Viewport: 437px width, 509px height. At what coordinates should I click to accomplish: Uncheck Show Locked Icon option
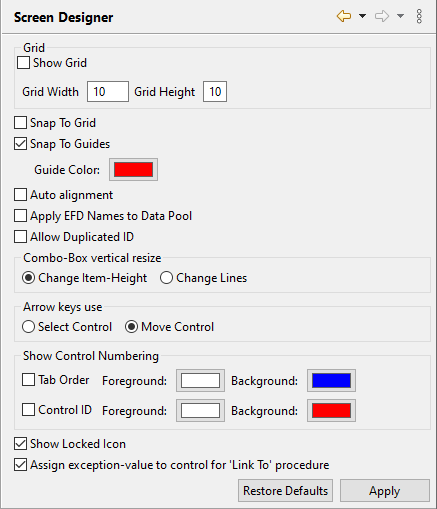[x=20, y=444]
